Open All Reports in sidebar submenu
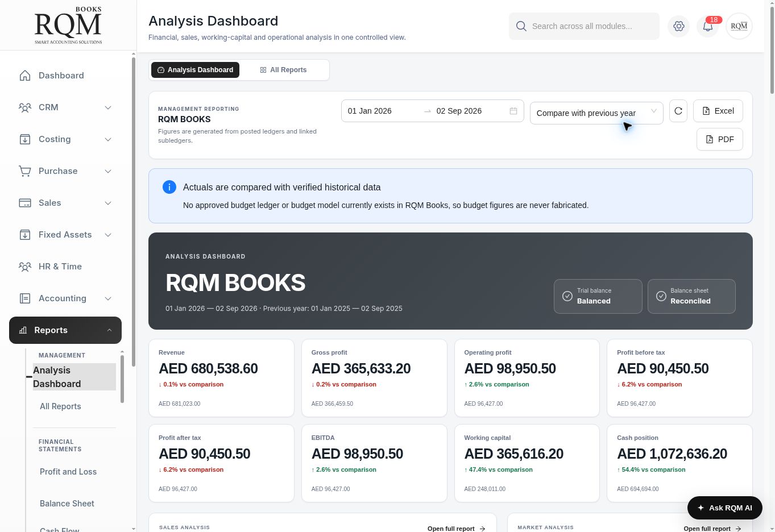This screenshot has width=775, height=532. (60, 406)
